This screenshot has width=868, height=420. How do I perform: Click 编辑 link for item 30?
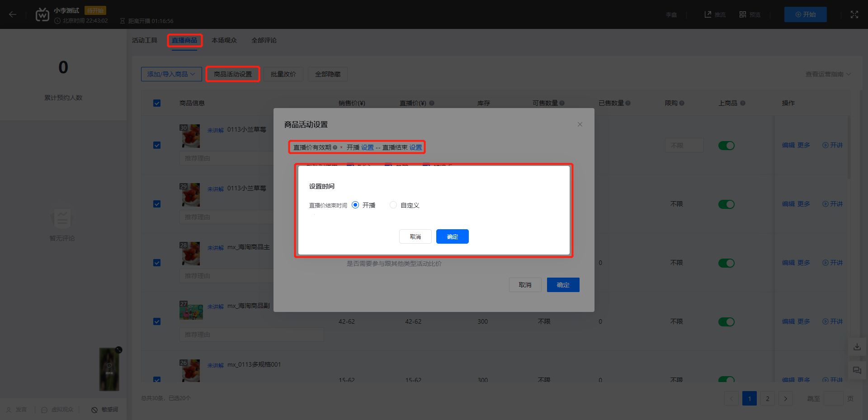click(x=788, y=145)
